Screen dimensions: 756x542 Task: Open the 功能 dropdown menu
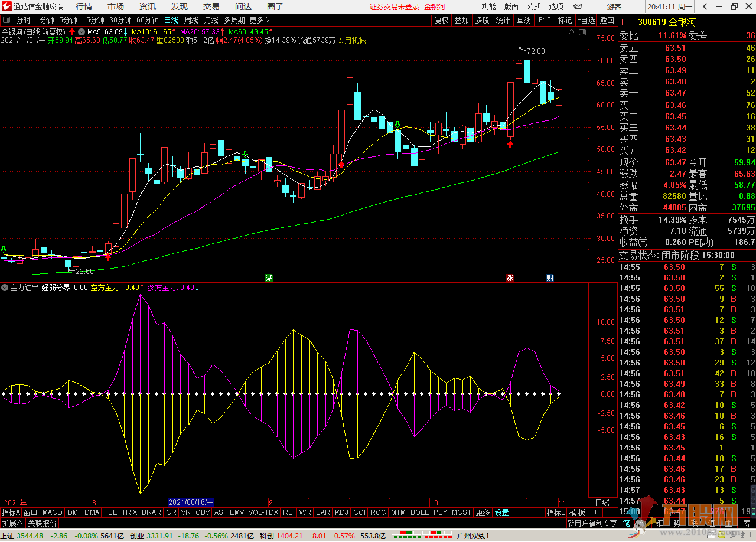coord(488,6)
